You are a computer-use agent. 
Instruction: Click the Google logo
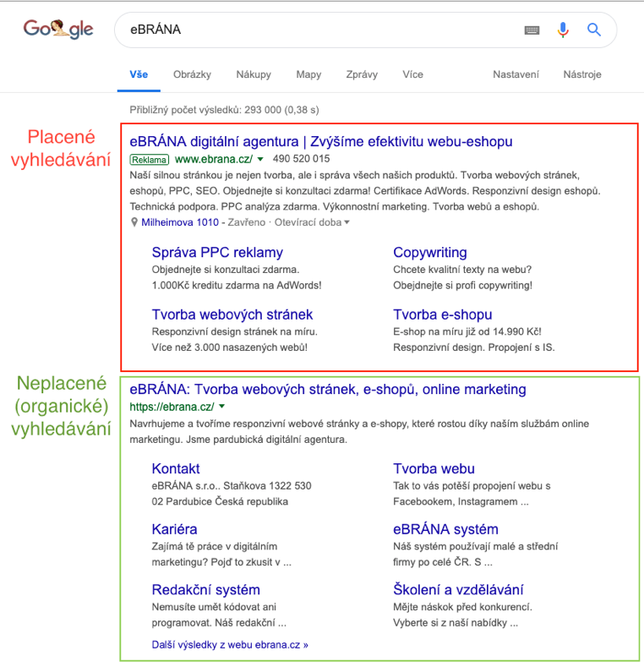57,30
